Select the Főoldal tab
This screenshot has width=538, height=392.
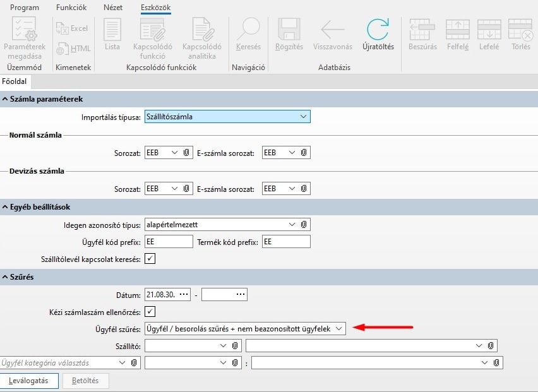13,81
